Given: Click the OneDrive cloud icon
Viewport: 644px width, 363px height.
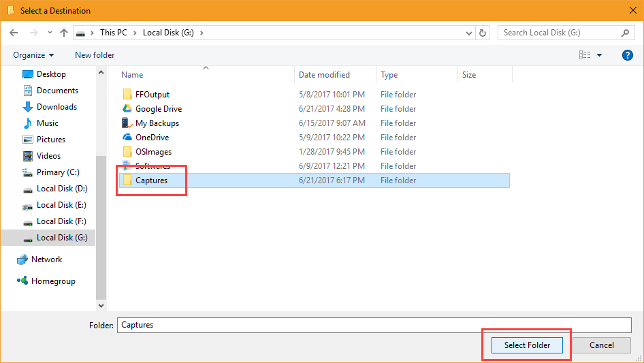Looking at the screenshot, I should coord(127,138).
